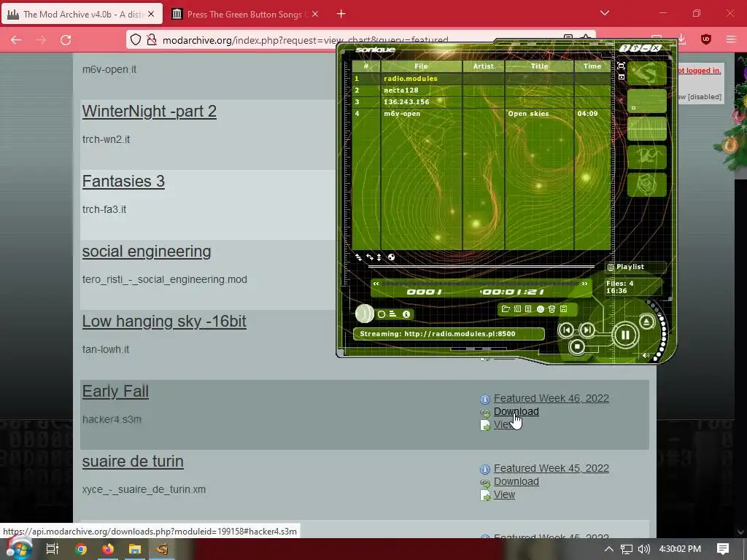Click the padlock site info icon

point(152,40)
